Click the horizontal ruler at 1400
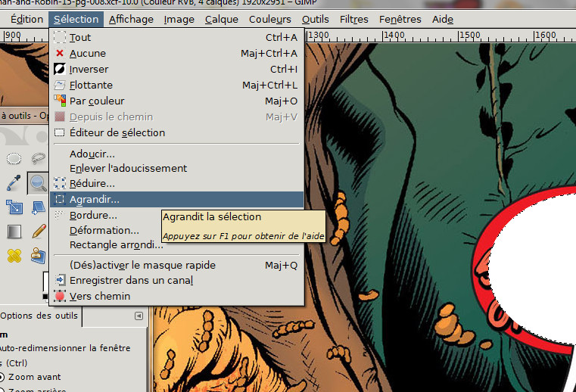576x392 pixels. pyautogui.click(x=394, y=36)
